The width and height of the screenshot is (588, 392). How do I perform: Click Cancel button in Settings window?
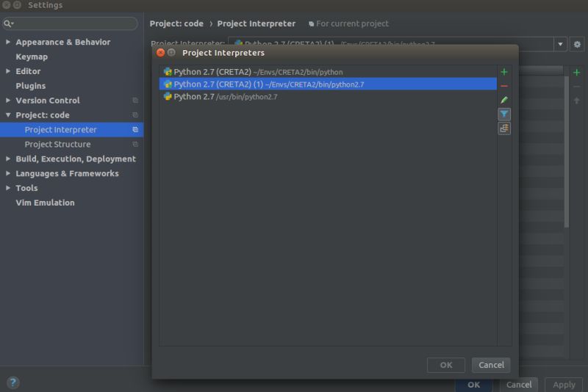(519, 385)
